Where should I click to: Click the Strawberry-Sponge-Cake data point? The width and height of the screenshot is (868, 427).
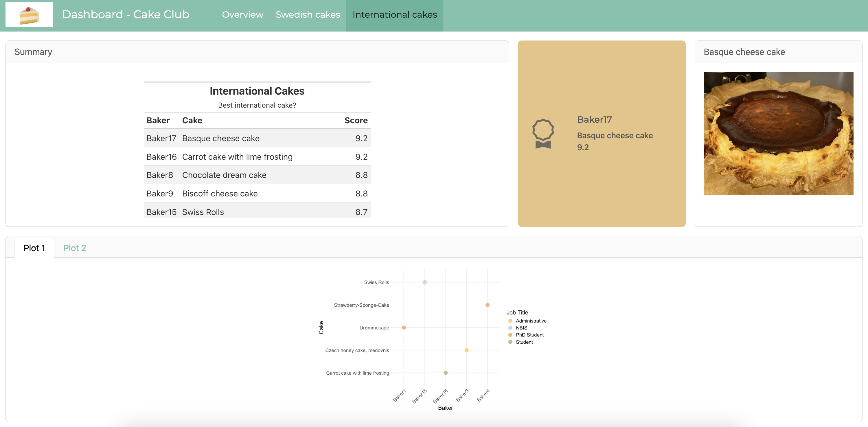[x=487, y=305]
